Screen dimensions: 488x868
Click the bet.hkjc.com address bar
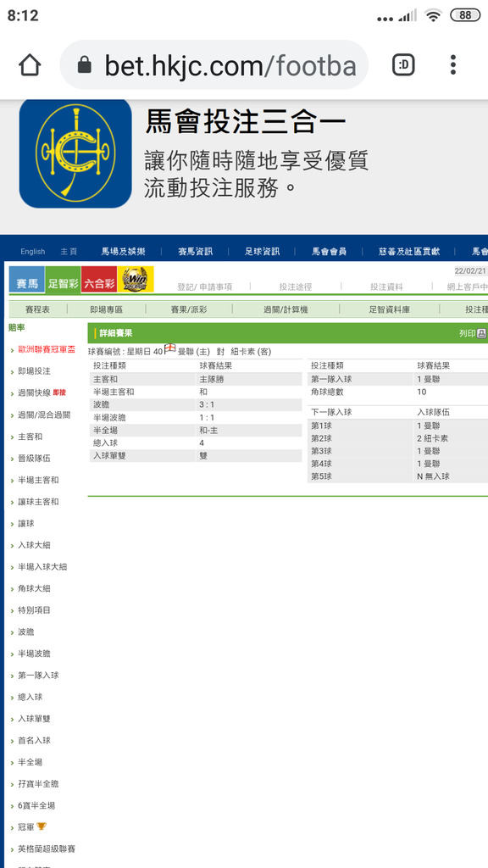[213, 65]
